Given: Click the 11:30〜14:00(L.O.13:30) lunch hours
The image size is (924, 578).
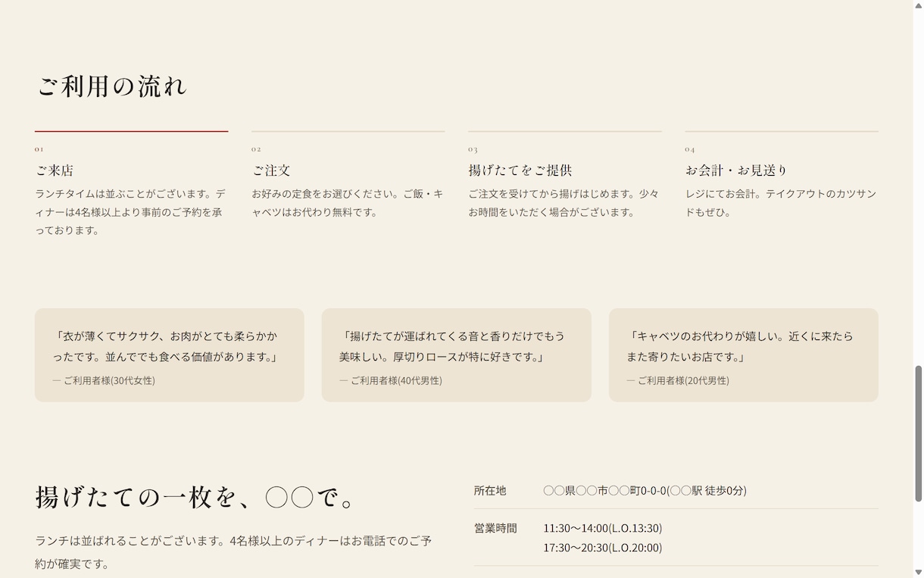Looking at the screenshot, I should tap(603, 528).
